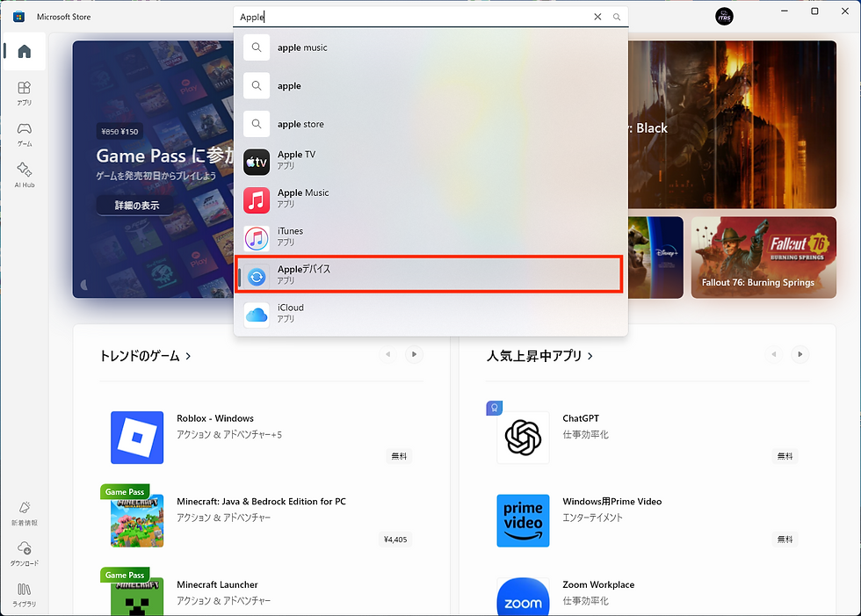This screenshot has width=861, height=616.
Task: Clear the search box with the X
Action: pos(597,17)
